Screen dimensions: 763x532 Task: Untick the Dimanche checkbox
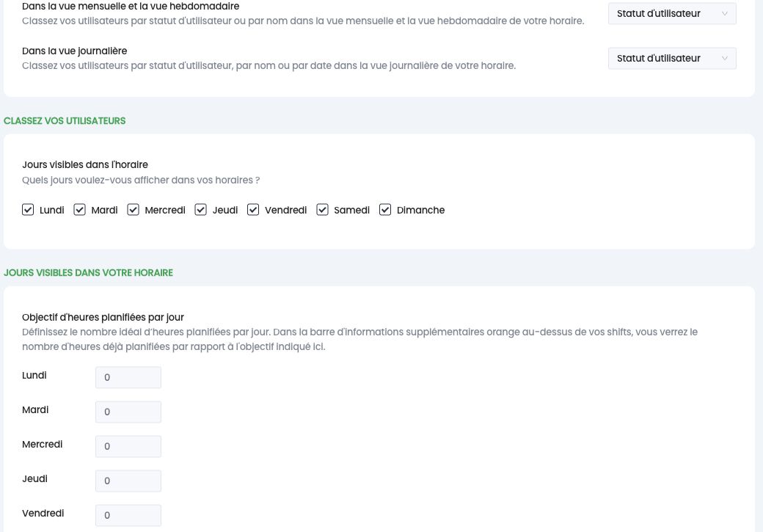[x=385, y=210]
